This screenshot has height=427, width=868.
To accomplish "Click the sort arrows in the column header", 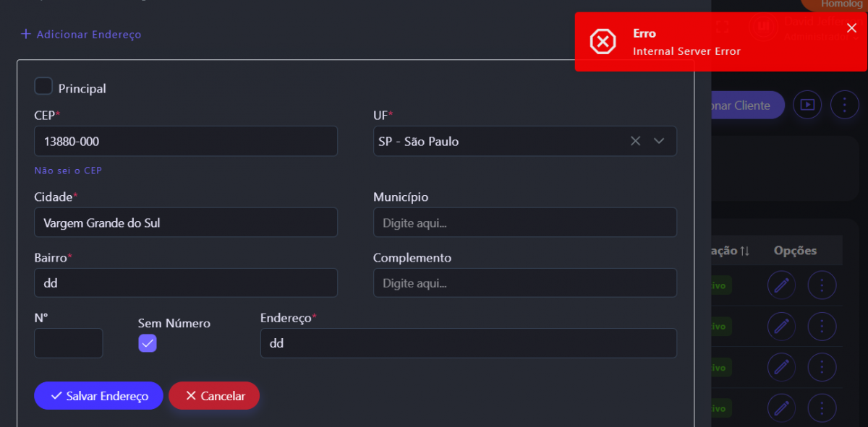I will [x=744, y=251].
